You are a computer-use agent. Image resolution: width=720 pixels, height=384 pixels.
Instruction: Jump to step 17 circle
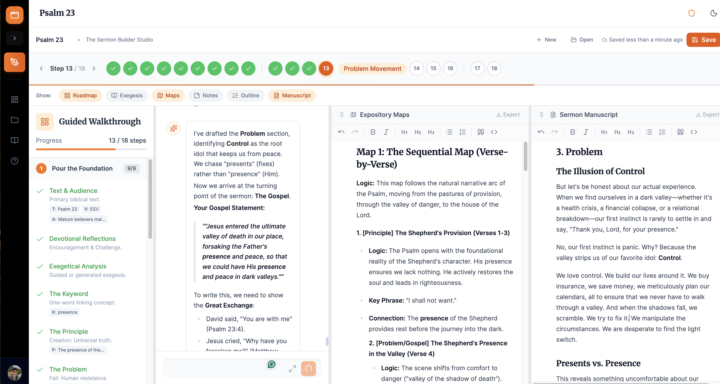coord(477,68)
